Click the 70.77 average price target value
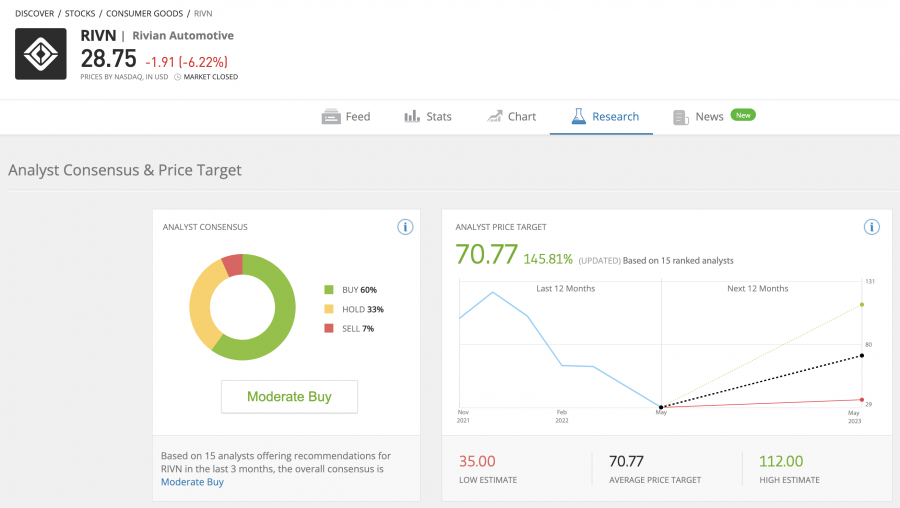The width and height of the screenshot is (900, 508). [626, 462]
